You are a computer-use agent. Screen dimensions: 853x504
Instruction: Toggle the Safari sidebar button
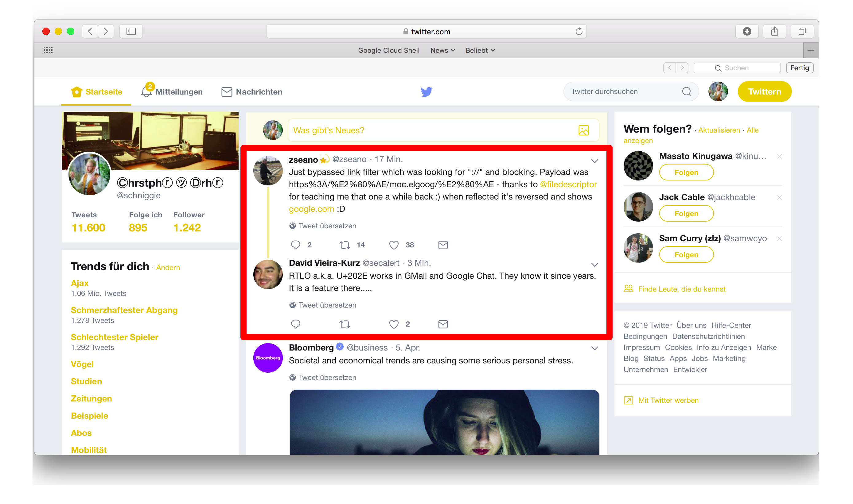[x=131, y=32]
